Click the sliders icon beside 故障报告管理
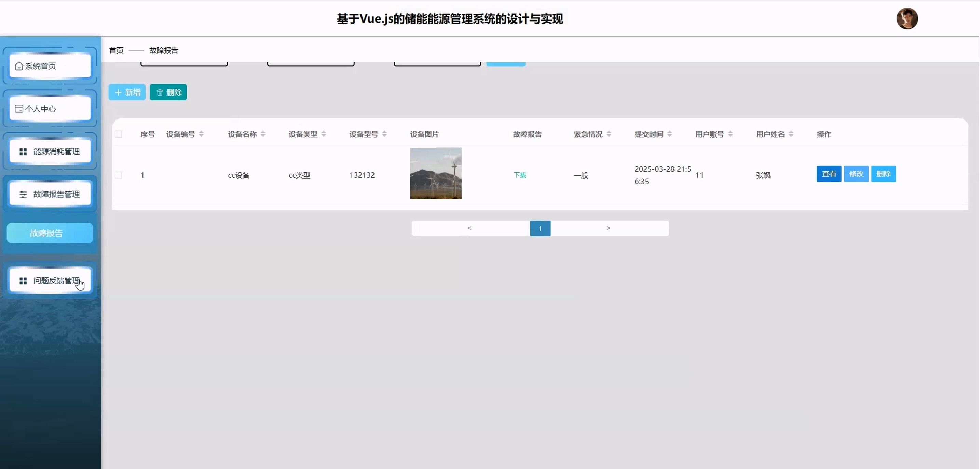Image resolution: width=980 pixels, height=469 pixels. [23, 195]
